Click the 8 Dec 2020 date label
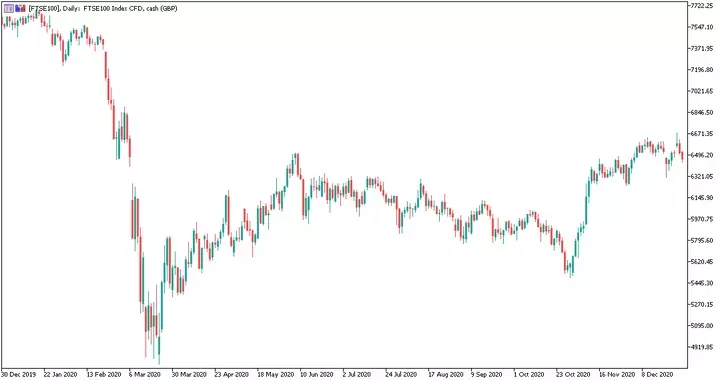The height and width of the screenshot is (380, 720). coord(658,374)
